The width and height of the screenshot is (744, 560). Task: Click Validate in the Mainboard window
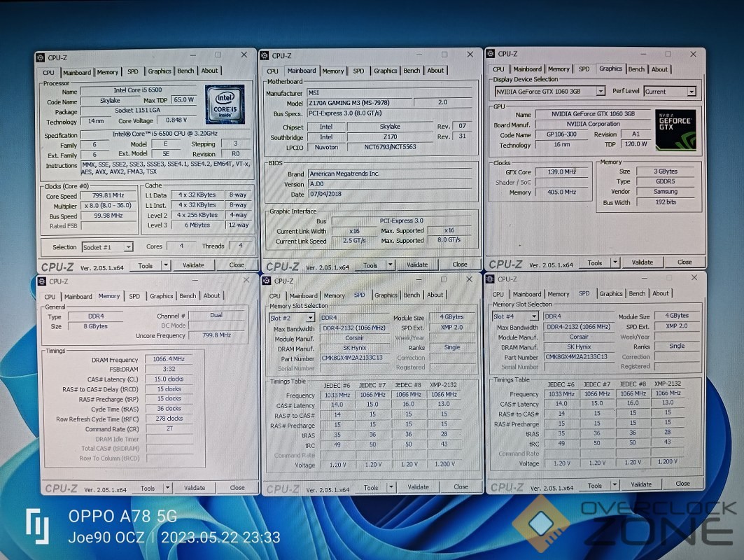pos(417,265)
